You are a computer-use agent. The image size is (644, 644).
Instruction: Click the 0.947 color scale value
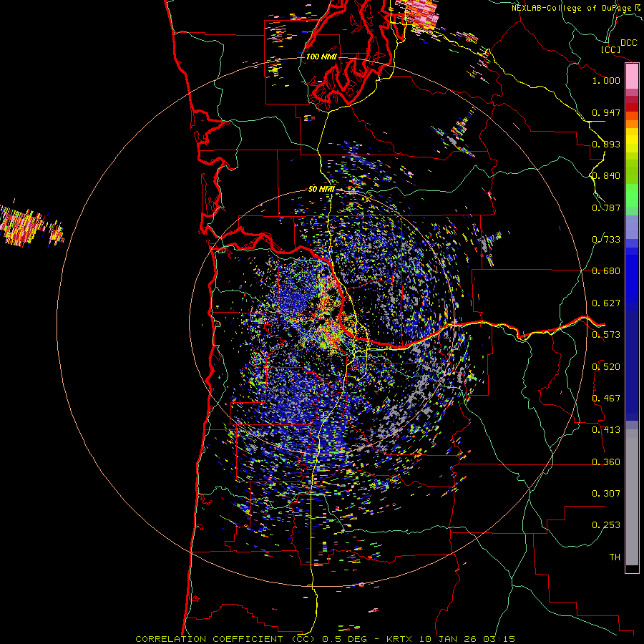tap(606, 112)
